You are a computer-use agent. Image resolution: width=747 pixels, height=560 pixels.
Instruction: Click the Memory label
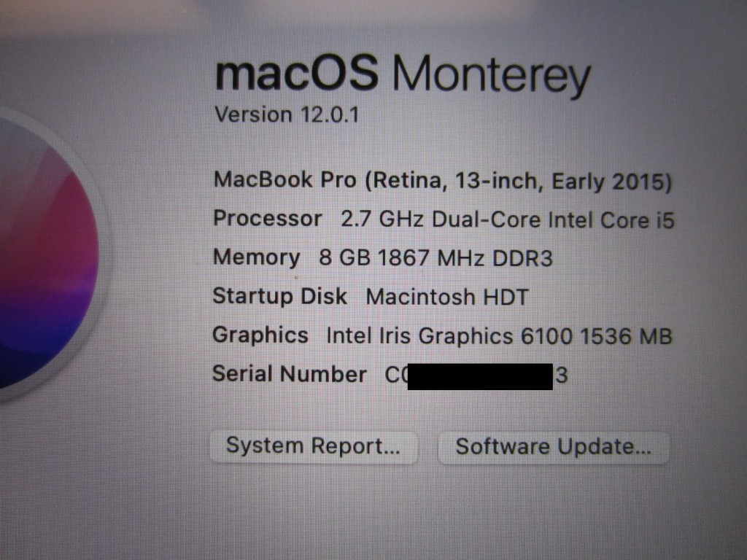click(x=256, y=257)
